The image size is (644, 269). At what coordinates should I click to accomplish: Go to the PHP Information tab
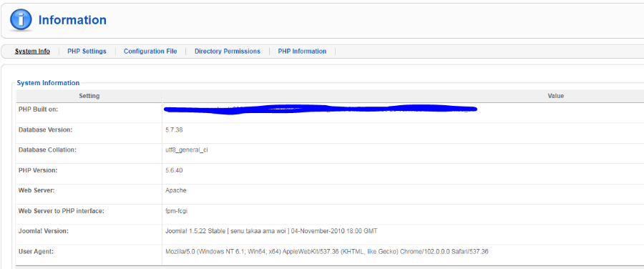[302, 52]
